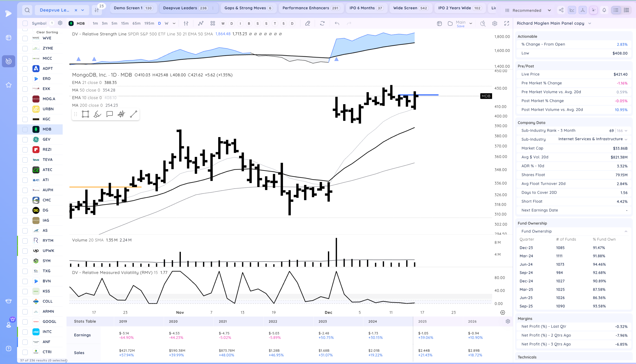Switch to Gaps & Strong Moves tab
Screen dimensions: 636x364
[248, 8]
